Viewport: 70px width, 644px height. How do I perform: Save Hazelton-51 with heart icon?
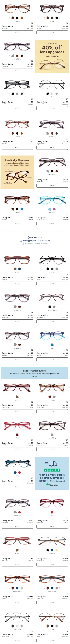(x=67, y=99)
